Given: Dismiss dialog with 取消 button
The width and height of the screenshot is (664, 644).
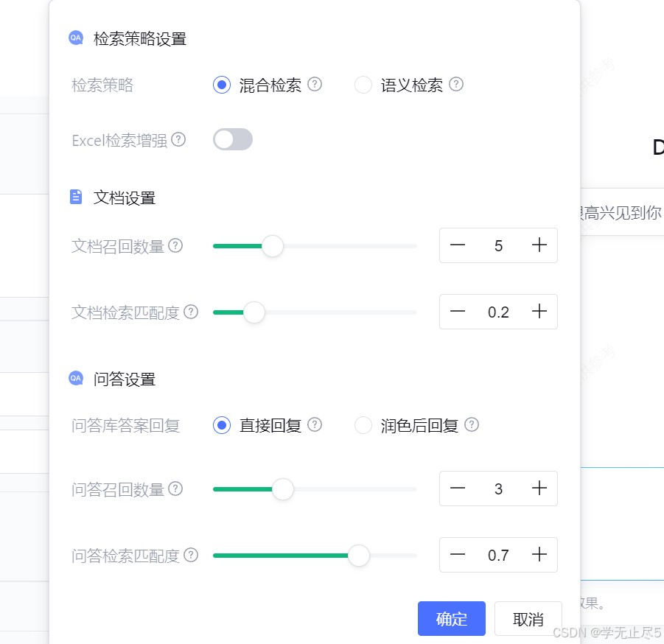Looking at the screenshot, I should tap(528, 619).
